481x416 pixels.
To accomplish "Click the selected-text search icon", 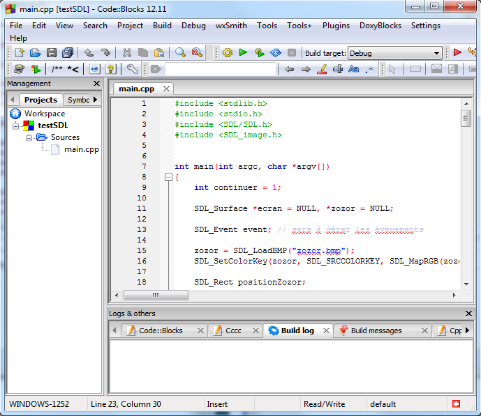I will click(338, 69).
